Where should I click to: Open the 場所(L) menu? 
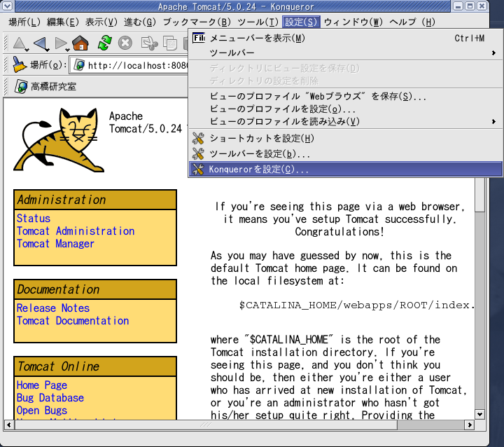tap(24, 22)
